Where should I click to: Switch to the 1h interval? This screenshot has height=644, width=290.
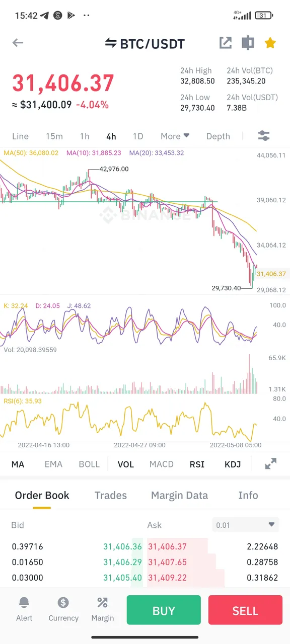pos(85,136)
